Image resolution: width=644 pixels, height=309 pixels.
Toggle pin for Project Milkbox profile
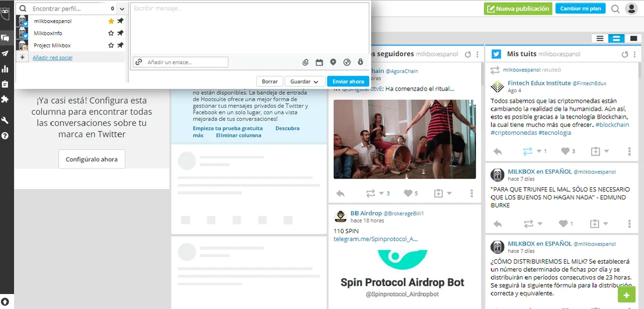tap(120, 45)
